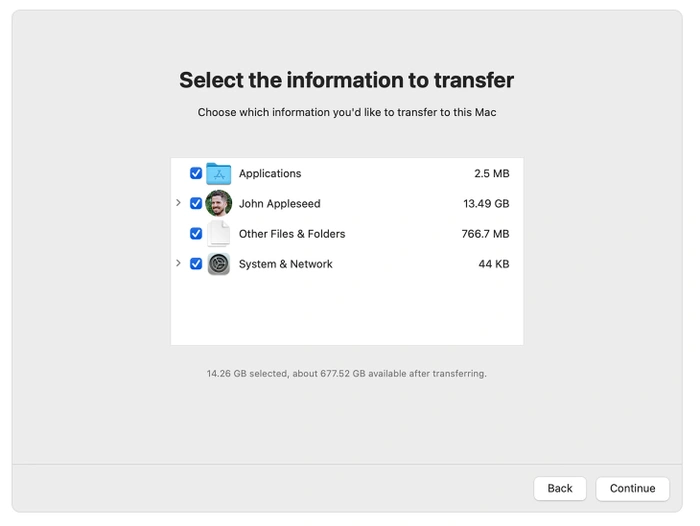Select the System & Network row label
The width and height of the screenshot is (700, 526).
point(286,264)
